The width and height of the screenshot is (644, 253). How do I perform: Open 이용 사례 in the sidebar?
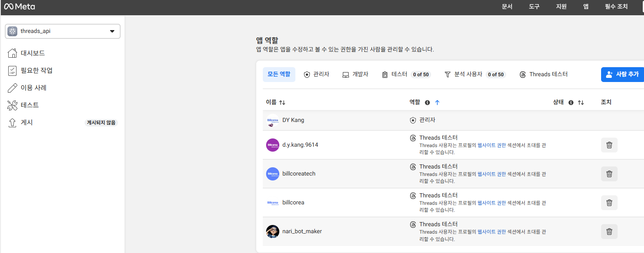point(33,88)
